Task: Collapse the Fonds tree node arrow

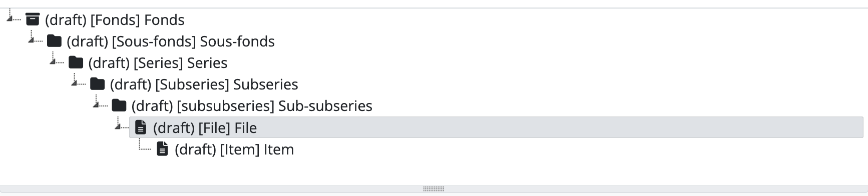Action: [10, 18]
